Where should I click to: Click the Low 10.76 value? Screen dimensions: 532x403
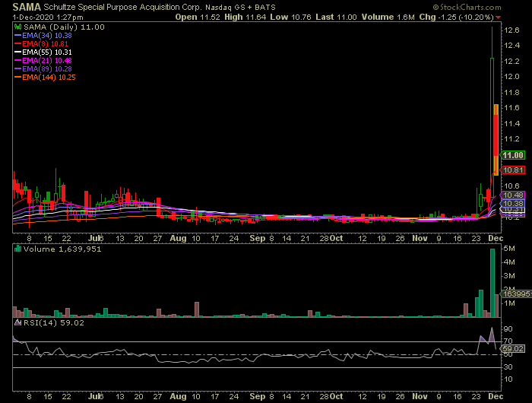(290, 17)
